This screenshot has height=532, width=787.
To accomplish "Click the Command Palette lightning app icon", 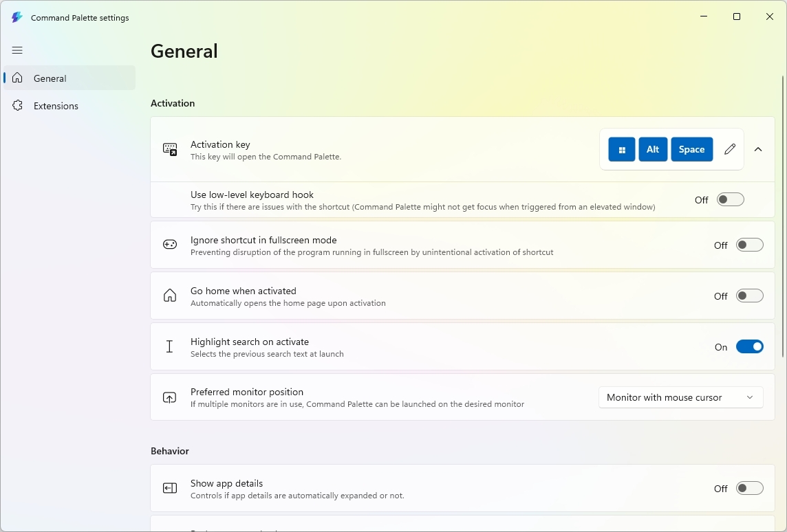I will (17, 18).
